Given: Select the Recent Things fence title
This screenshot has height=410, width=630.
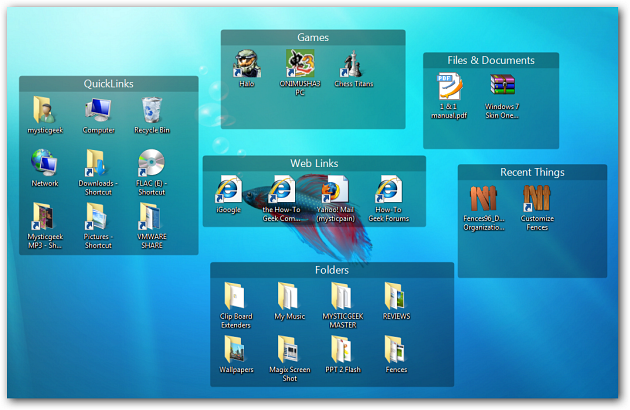Looking at the screenshot, I should (532, 172).
